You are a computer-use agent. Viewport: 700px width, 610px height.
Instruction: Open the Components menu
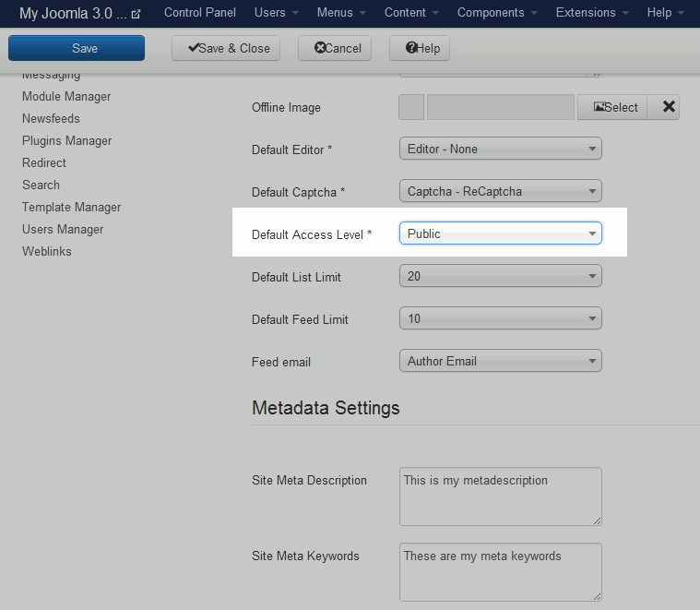click(497, 13)
